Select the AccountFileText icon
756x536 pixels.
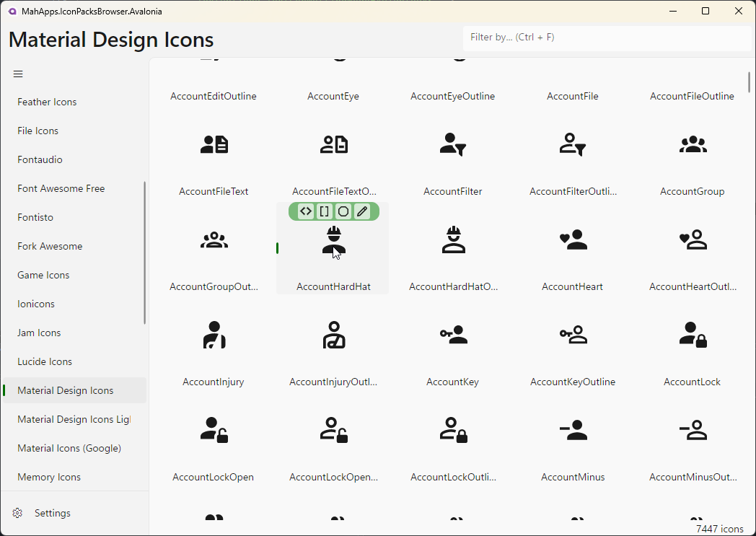coord(214,144)
